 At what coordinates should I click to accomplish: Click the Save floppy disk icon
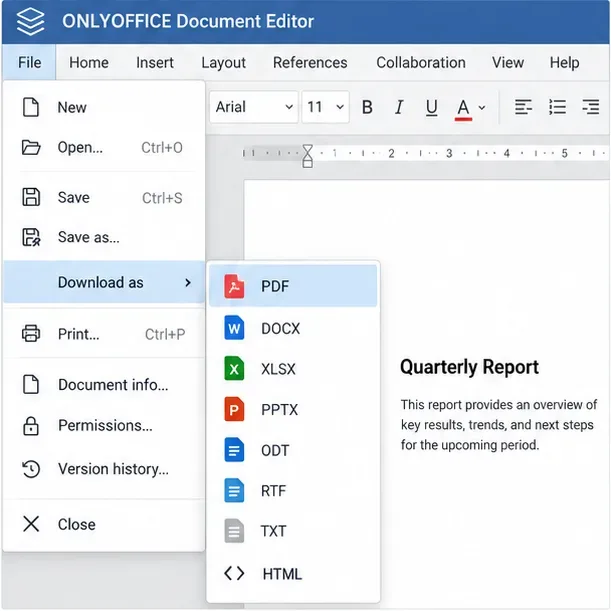(x=31, y=197)
